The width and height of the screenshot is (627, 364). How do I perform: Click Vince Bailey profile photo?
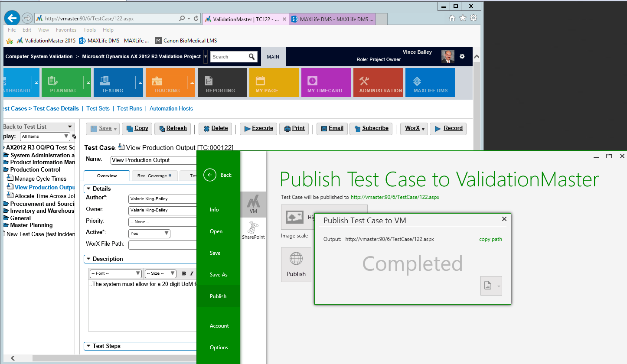[x=448, y=56]
